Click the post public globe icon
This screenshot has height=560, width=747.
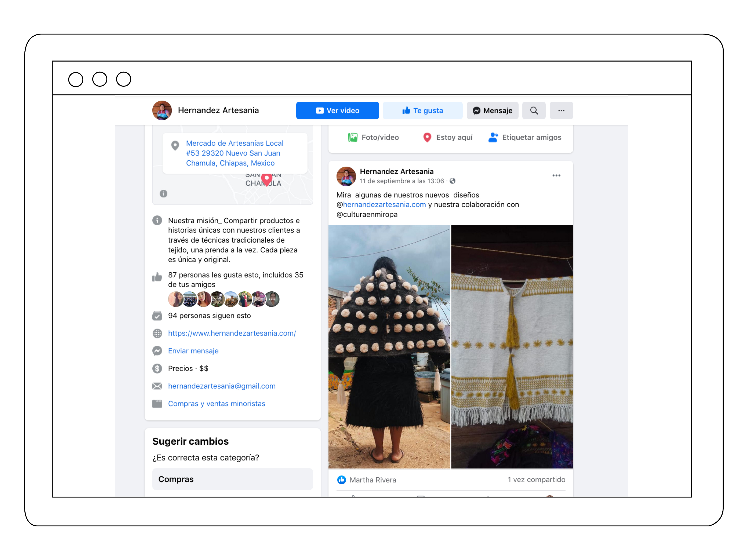click(x=453, y=181)
